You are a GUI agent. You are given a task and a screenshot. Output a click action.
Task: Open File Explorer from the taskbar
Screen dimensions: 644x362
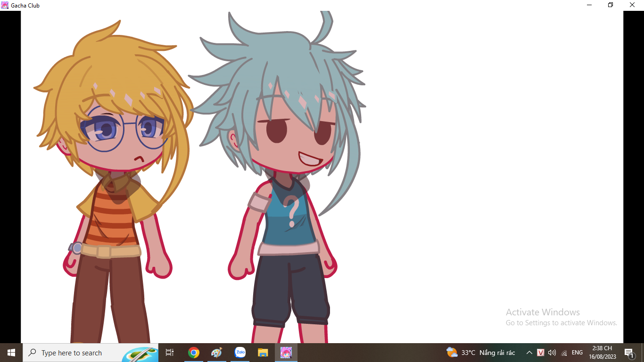point(263,353)
